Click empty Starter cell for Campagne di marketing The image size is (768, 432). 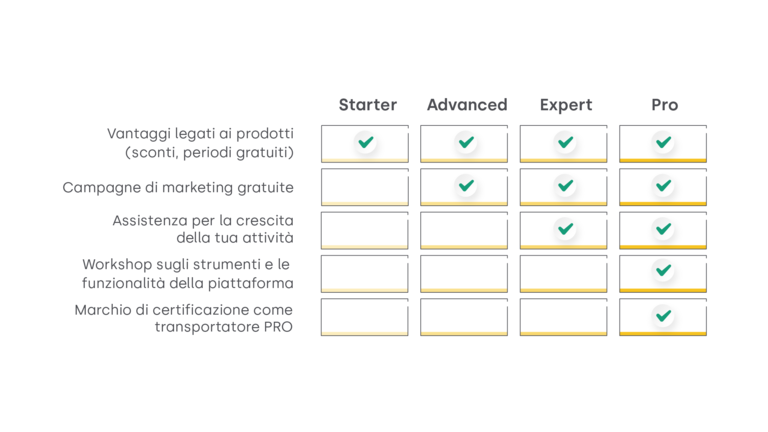[365, 187]
